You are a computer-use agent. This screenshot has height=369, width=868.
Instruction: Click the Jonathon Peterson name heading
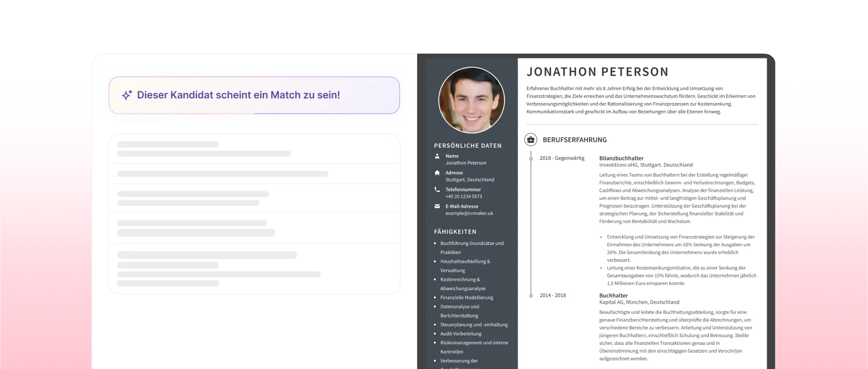[x=597, y=72]
